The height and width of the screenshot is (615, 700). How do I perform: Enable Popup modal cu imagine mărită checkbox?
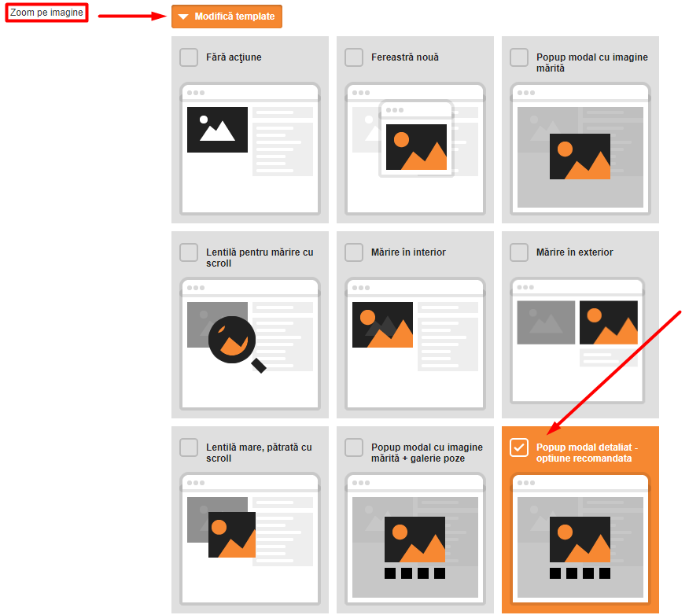[519, 57]
